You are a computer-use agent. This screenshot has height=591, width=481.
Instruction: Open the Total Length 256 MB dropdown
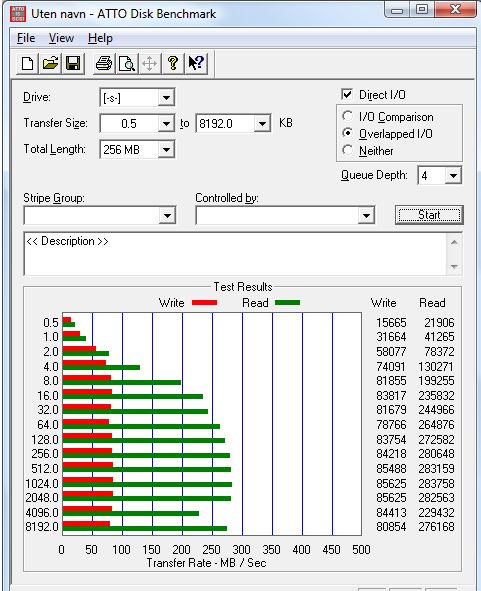coord(166,150)
